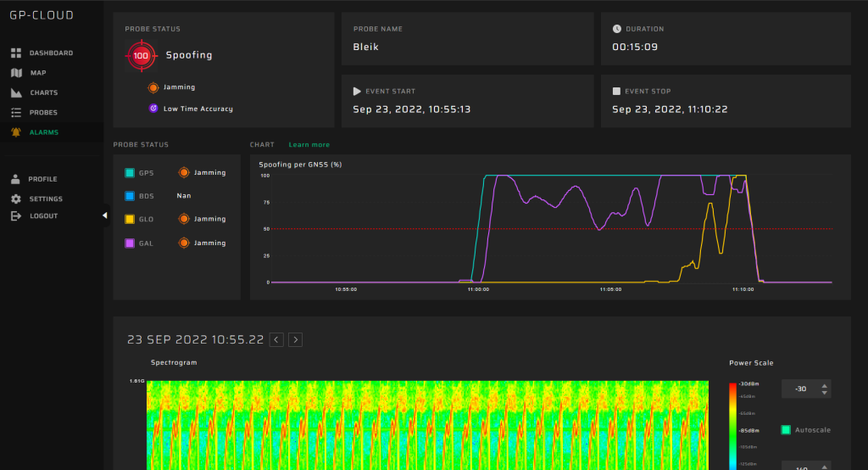Image resolution: width=868 pixels, height=470 pixels.
Task: Click the GLO row Jamming icon
Action: [184, 219]
